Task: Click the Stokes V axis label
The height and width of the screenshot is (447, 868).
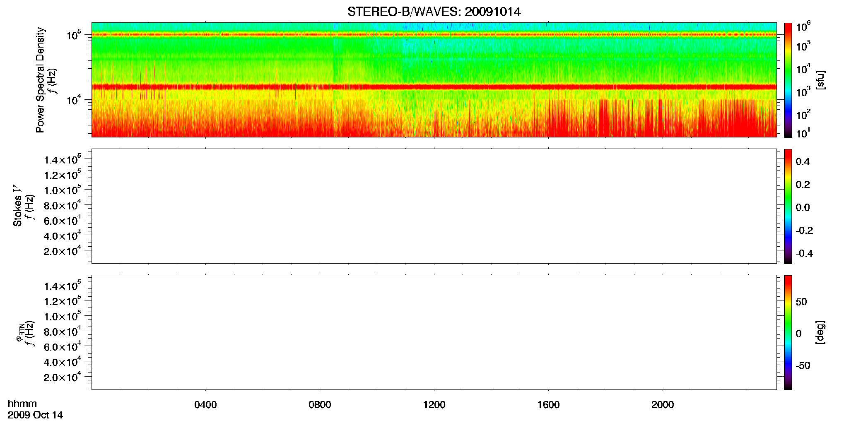Action: (x=18, y=206)
